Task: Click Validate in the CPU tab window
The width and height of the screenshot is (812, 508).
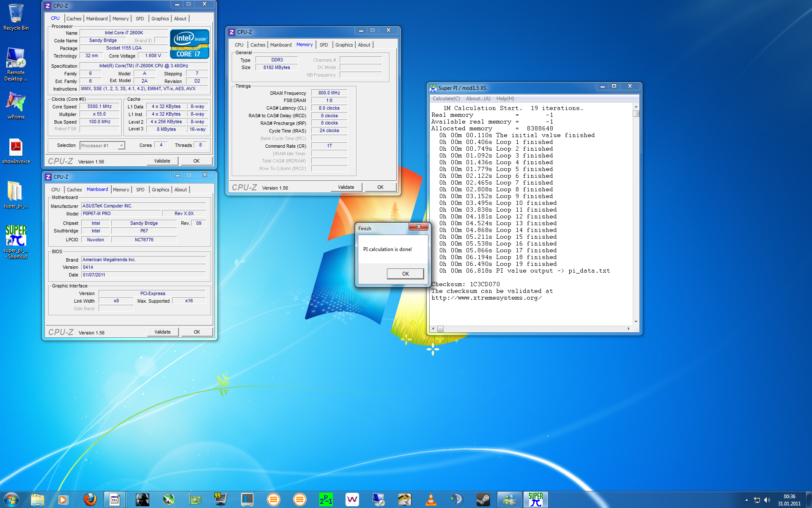Action: coord(162,161)
